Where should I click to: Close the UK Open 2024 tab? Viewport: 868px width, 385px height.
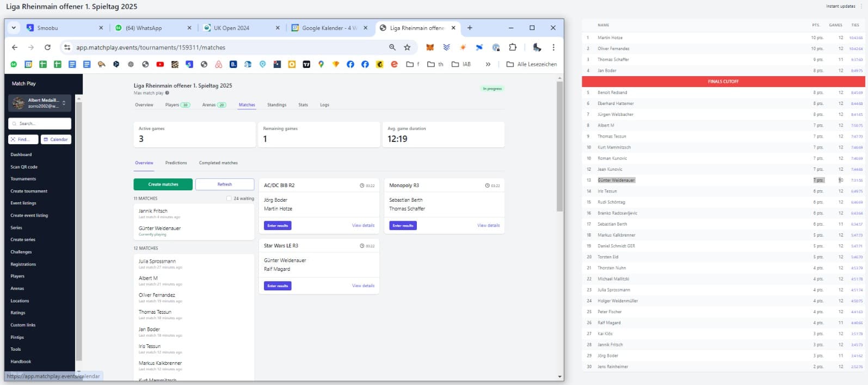[278, 28]
